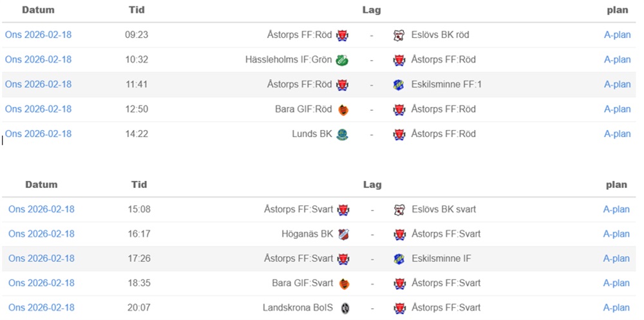Click the Bara GIF:Röd team logo

[x=343, y=109]
